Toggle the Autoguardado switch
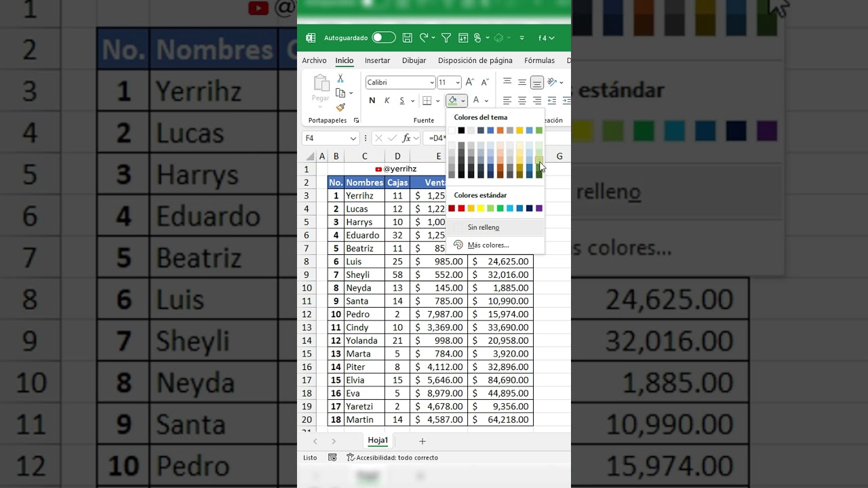 [383, 38]
